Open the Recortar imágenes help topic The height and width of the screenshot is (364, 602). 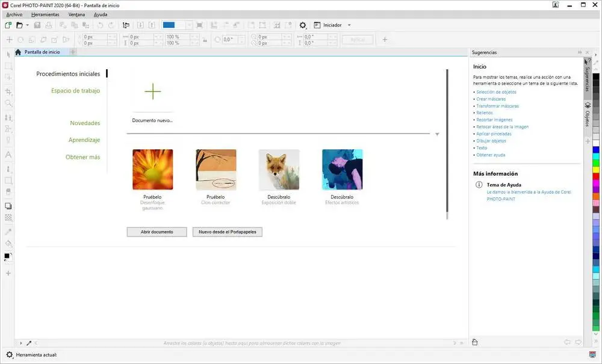494,120
